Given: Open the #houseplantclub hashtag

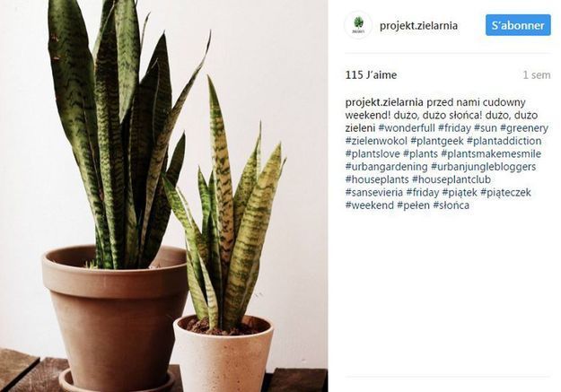Looking at the screenshot, I should coord(451,179).
